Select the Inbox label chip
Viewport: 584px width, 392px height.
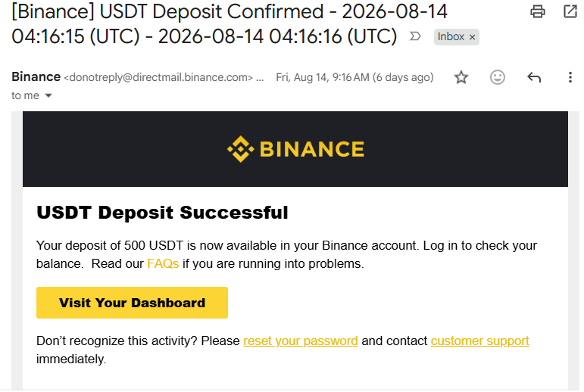[451, 37]
